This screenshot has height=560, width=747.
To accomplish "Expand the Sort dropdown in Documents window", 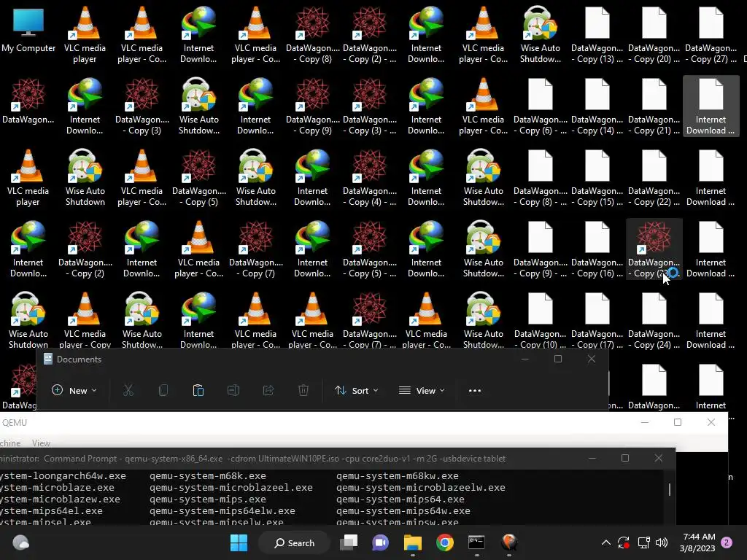I will point(356,391).
